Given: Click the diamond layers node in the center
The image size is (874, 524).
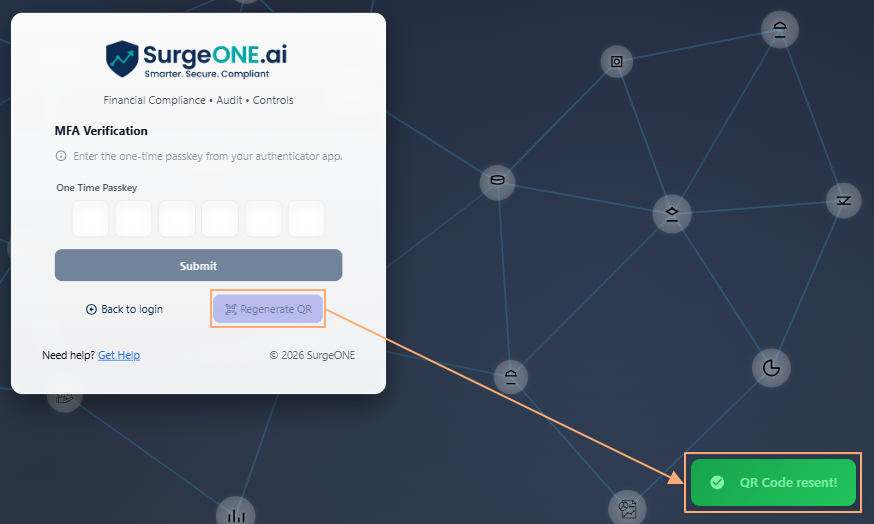Looking at the screenshot, I should pos(672,213).
